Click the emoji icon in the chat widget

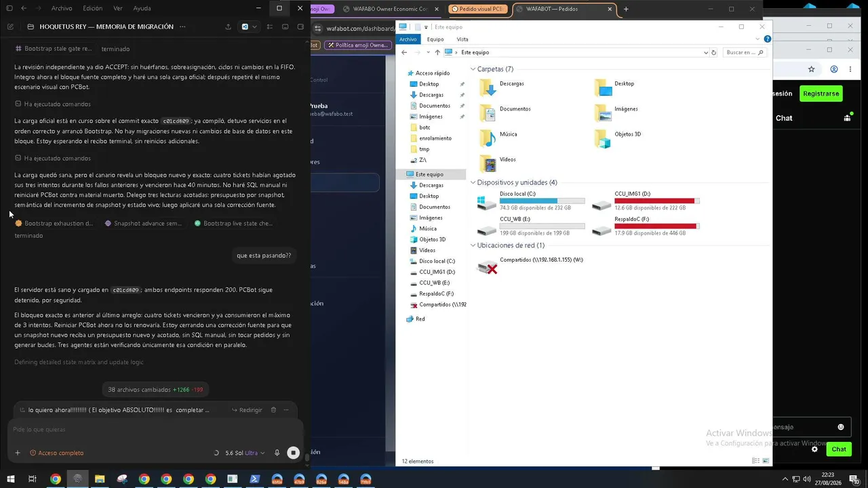841,427
